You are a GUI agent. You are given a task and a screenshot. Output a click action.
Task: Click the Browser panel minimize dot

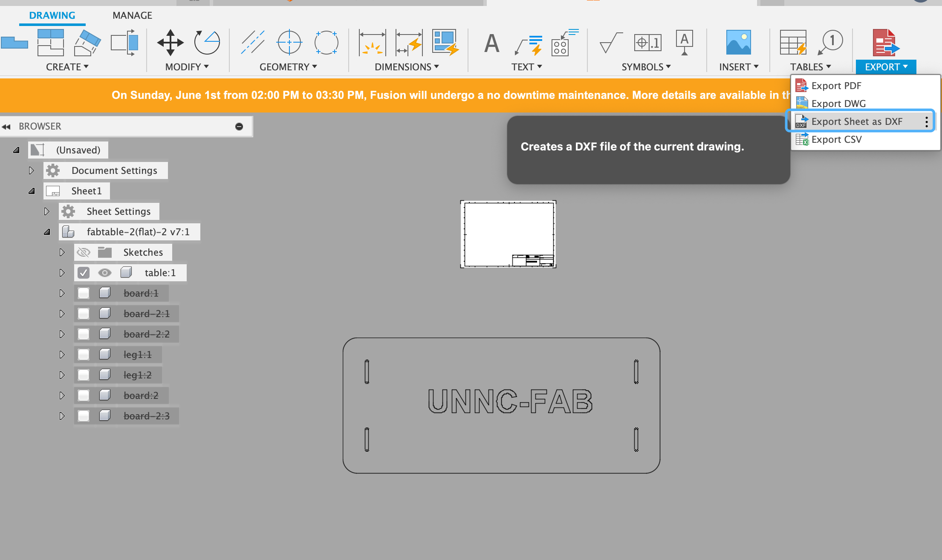click(239, 127)
